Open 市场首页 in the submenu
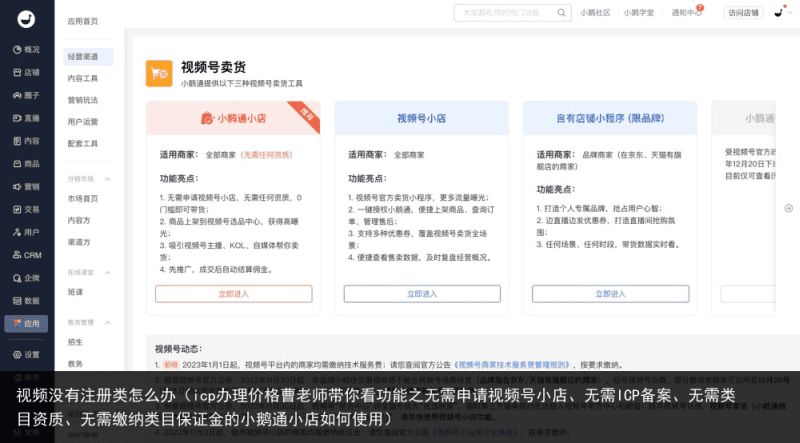Screen dimensions: 800x443 (x=83, y=199)
